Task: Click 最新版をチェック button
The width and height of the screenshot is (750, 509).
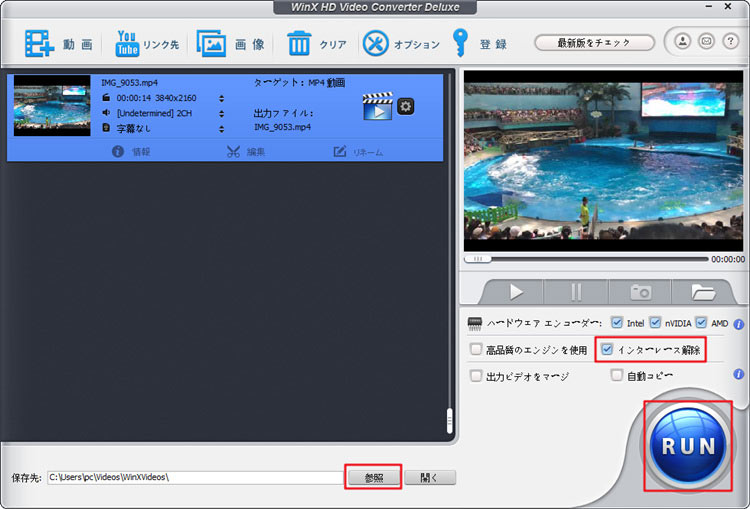Action: tap(594, 43)
